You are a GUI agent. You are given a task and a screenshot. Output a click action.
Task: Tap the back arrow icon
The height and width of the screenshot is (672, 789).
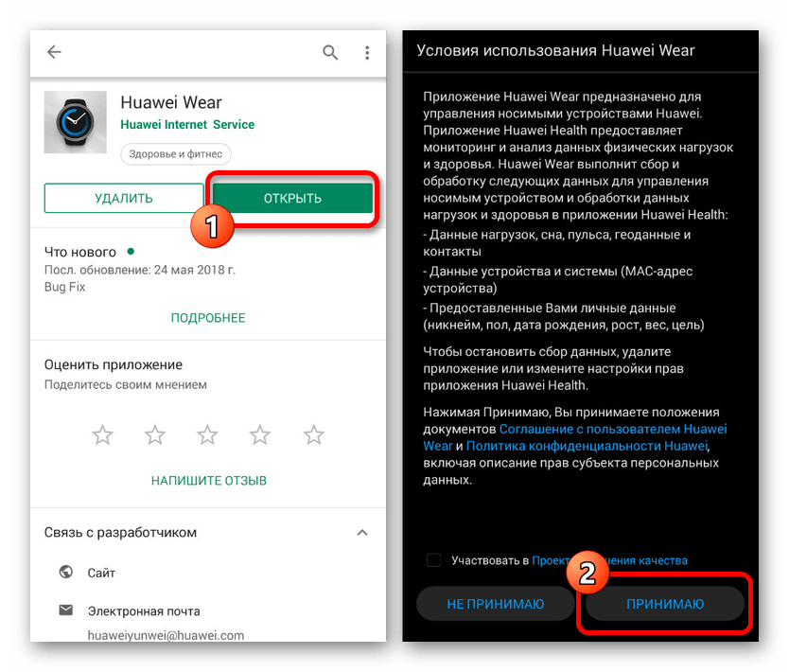54,52
